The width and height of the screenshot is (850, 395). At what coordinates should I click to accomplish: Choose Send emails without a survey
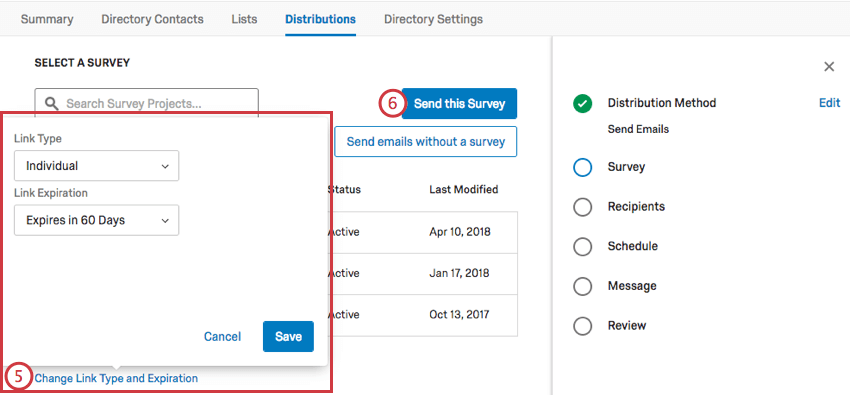point(426,142)
